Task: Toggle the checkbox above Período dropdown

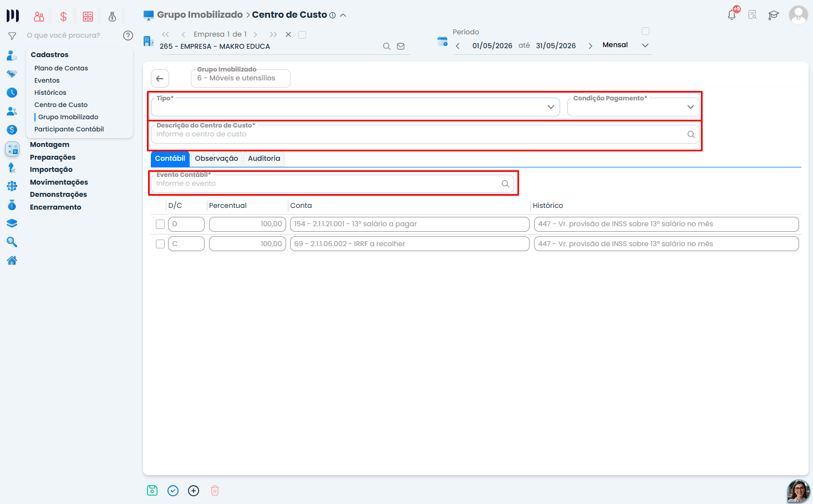Action: point(646,31)
